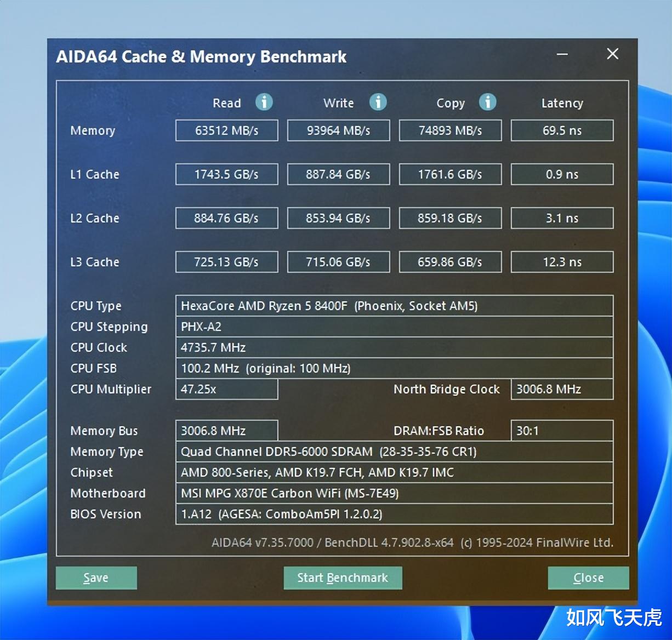Click the BIOS Version field 1.A12
This screenshot has height=640, width=672.
[395, 514]
